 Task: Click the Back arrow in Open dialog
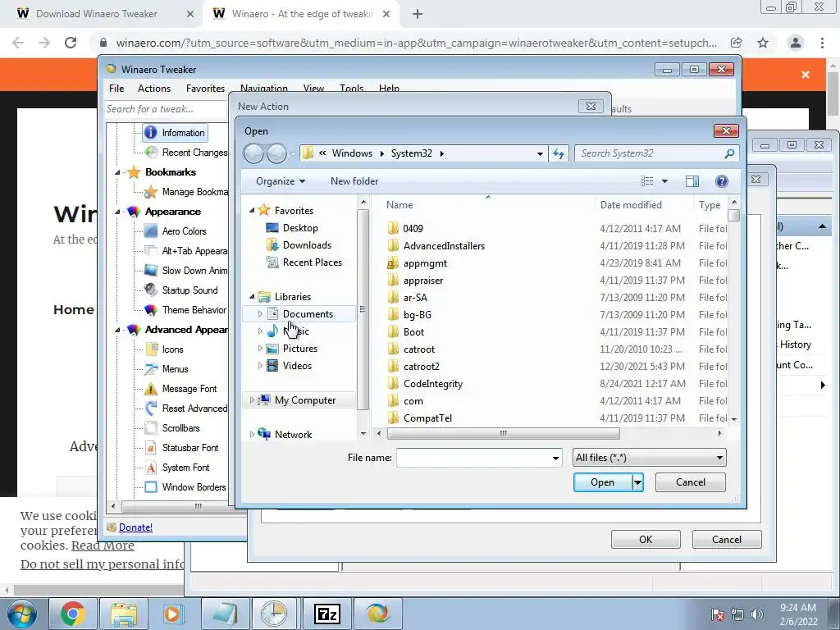[x=254, y=153]
